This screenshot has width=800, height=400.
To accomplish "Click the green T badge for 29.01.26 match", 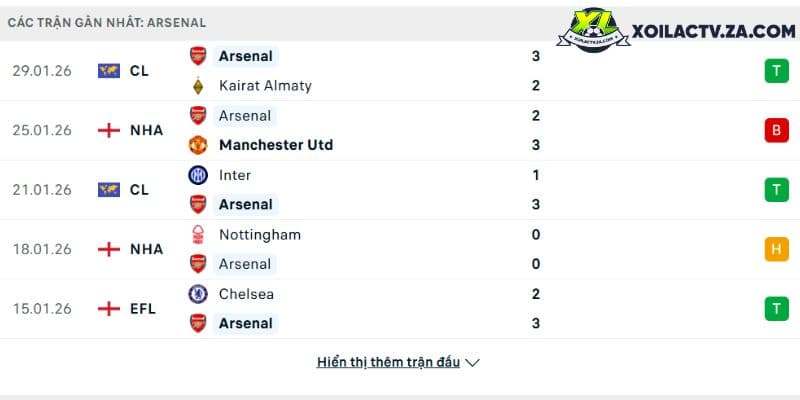I will [777, 71].
